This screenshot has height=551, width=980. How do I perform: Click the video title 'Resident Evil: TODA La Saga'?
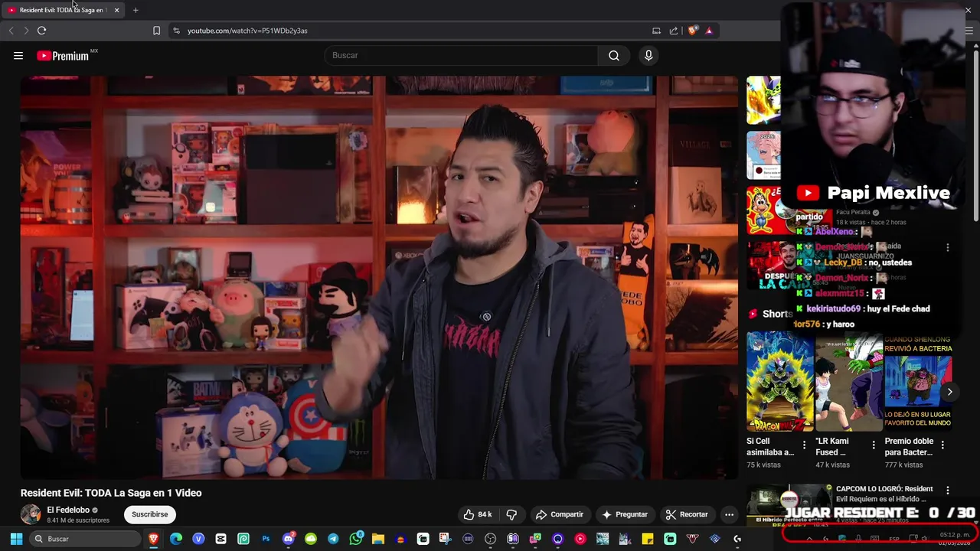point(111,493)
